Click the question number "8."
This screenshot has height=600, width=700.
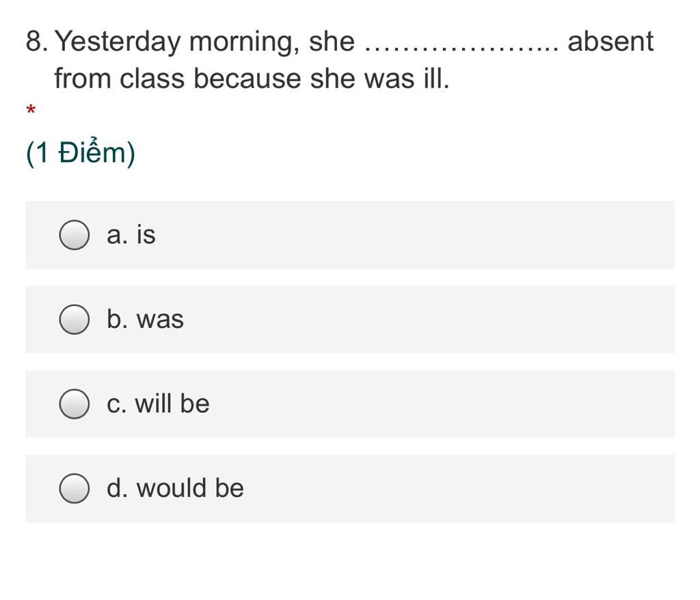(x=37, y=41)
